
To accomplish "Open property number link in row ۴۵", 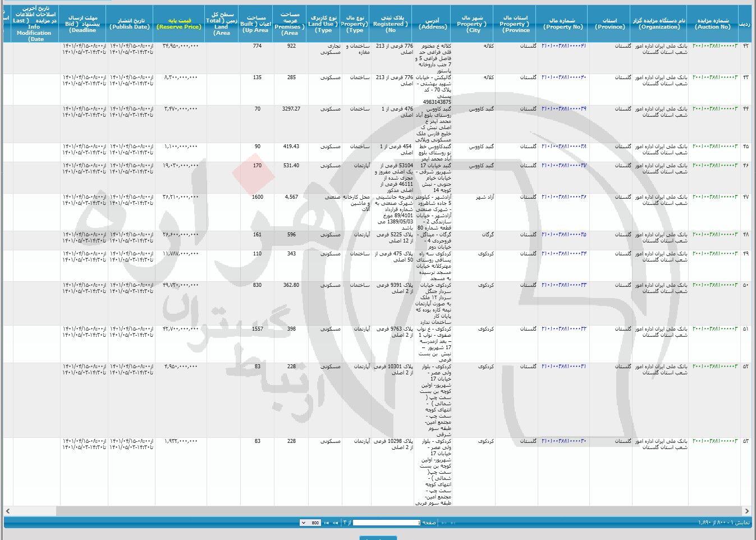I will coord(563,147).
